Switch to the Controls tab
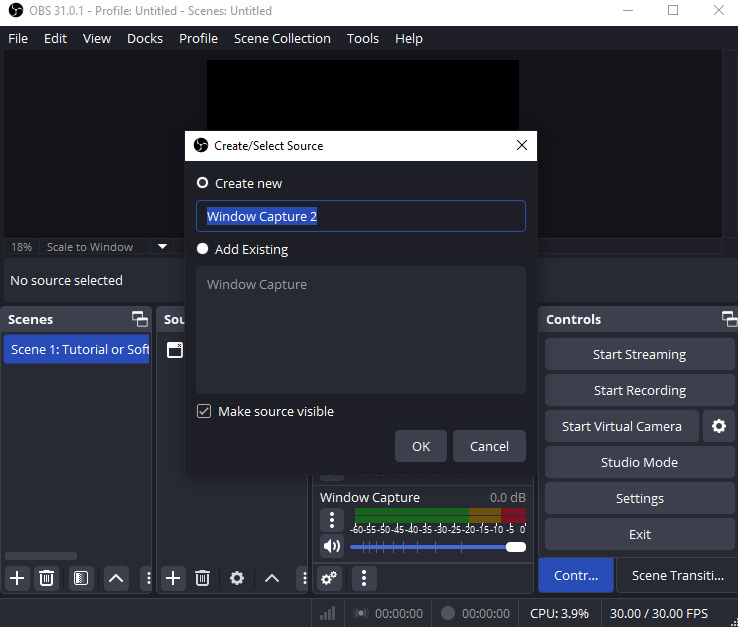The width and height of the screenshot is (738, 627). [x=576, y=575]
